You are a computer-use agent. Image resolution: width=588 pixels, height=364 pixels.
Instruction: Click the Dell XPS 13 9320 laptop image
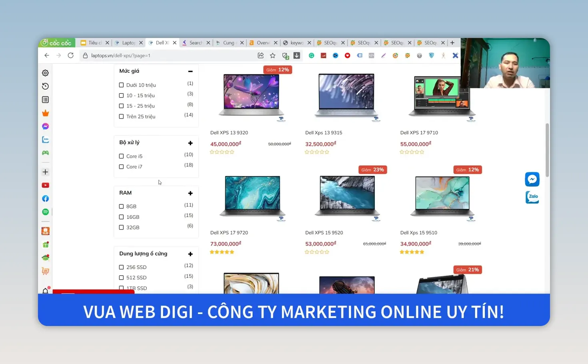click(x=252, y=96)
